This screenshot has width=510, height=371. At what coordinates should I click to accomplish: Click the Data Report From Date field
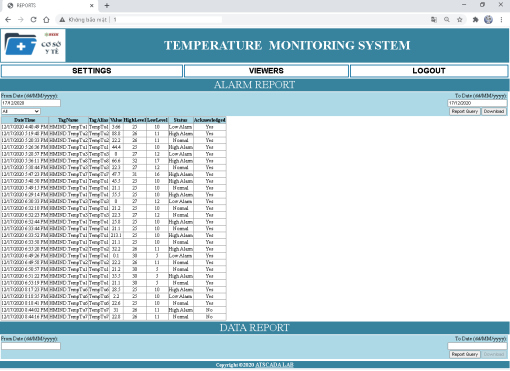point(31,346)
